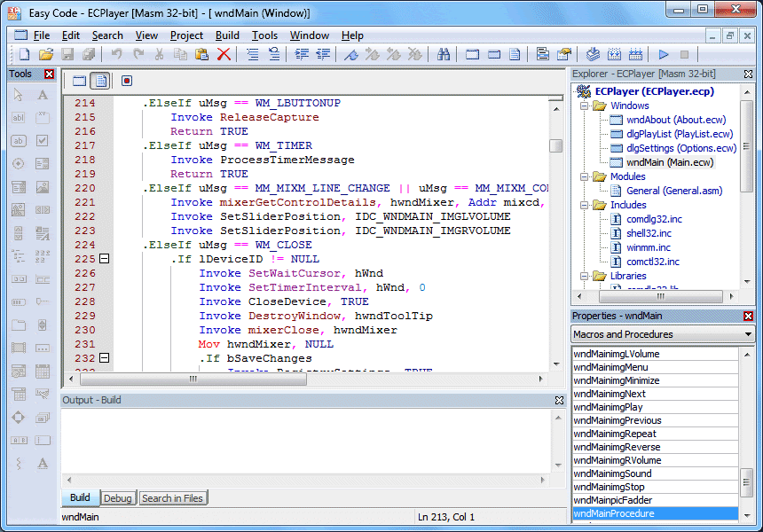The image size is (763, 532).
Task: Select the RadioButton control tool
Action: tap(19, 164)
